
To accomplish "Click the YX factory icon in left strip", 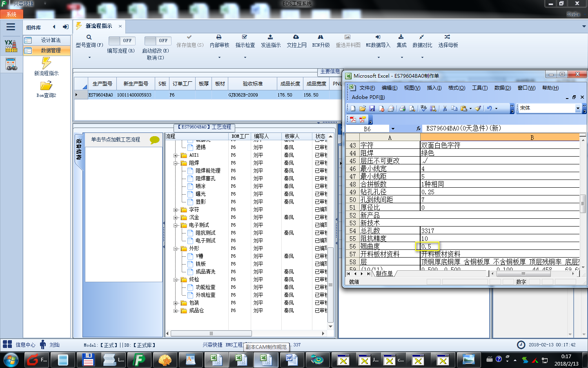I will 11,46.
